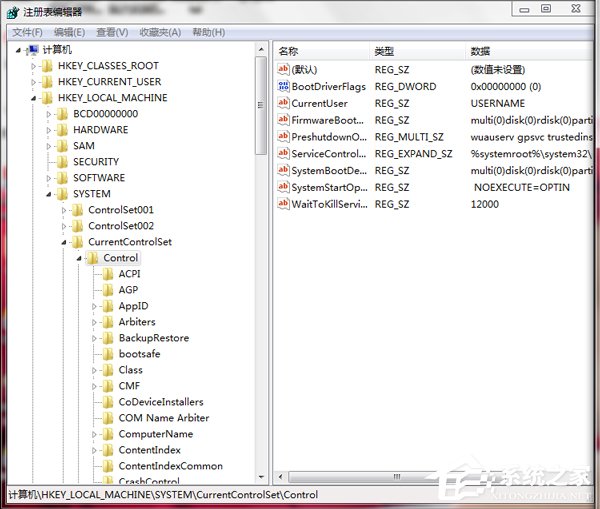600x509 pixels.
Task: Click the tree pane vertical scrollbar thumb
Action: [x=261, y=106]
